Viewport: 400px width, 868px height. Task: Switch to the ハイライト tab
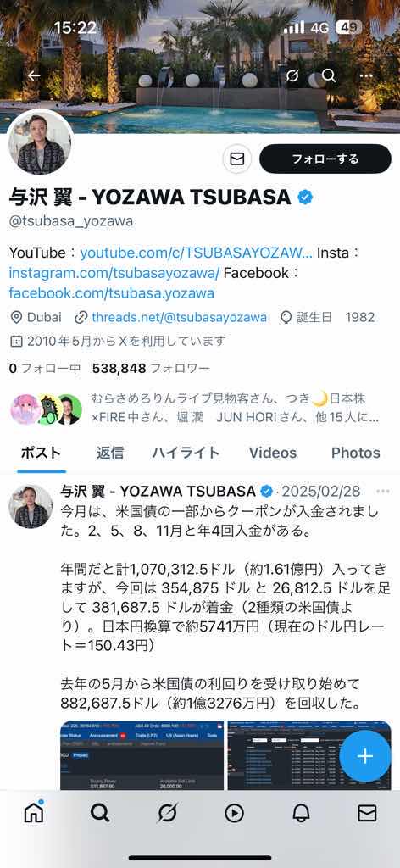186,453
